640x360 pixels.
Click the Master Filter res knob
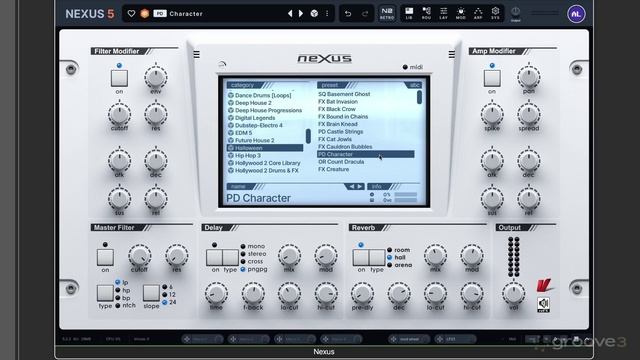pos(176,256)
